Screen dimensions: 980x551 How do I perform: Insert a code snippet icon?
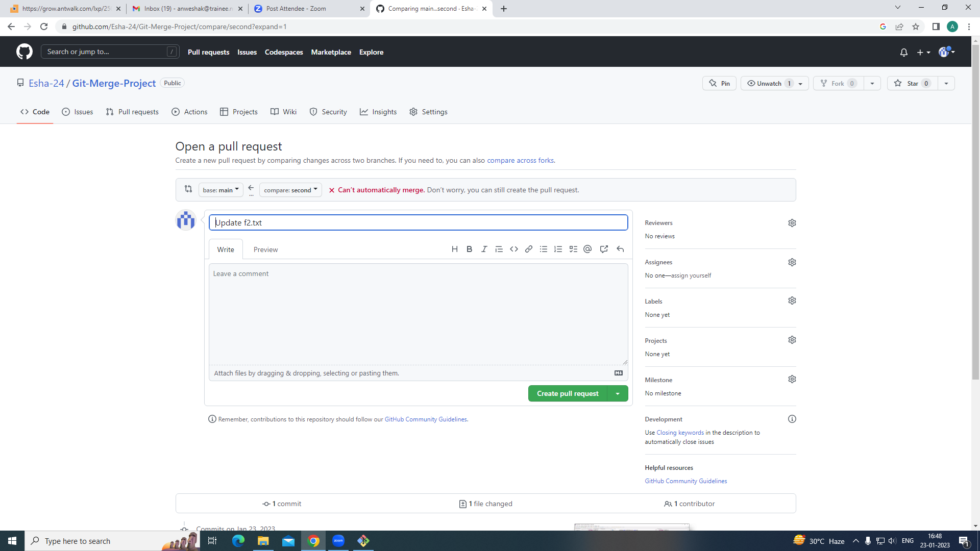(514, 249)
